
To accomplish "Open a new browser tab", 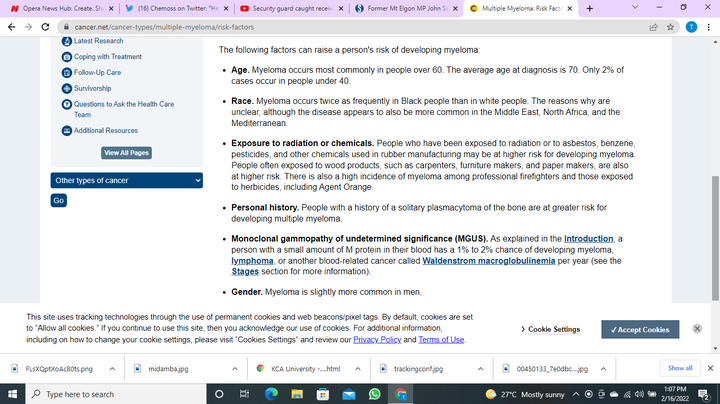I will [x=590, y=8].
